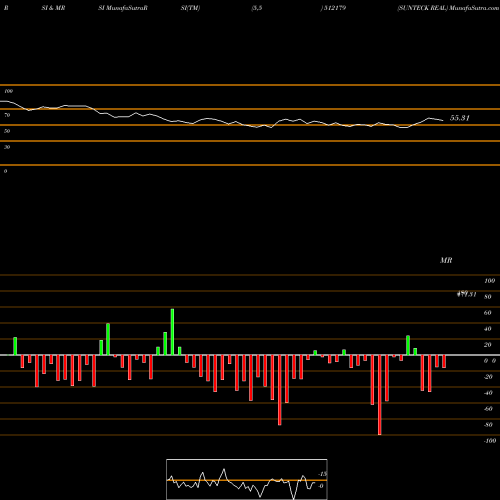Click the 50 level label on RSI axis
The height and width of the screenshot is (500, 500).
(7, 131)
